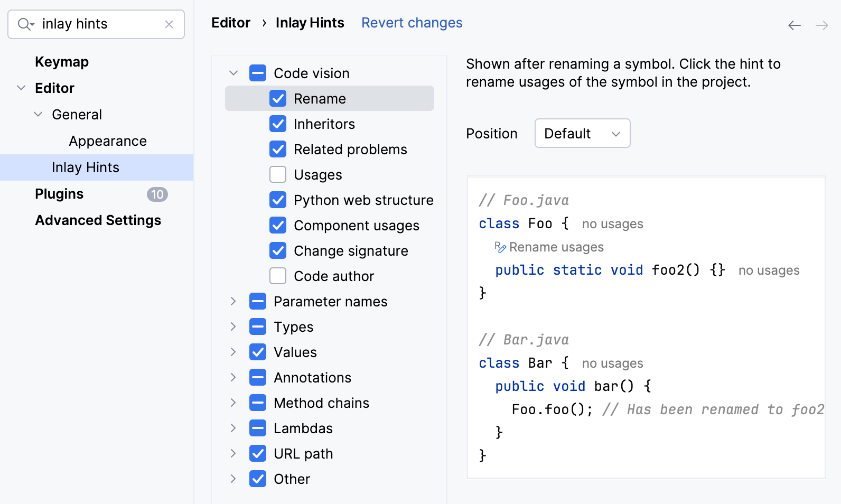841x504 pixels.
Task: Enable the Usages checkbox
Action: [x=278, y=174]
